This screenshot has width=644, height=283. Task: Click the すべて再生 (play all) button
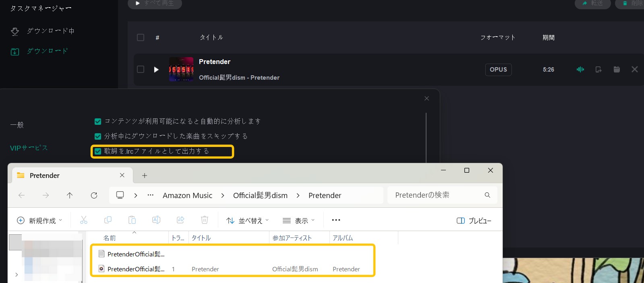pos(155,3)
